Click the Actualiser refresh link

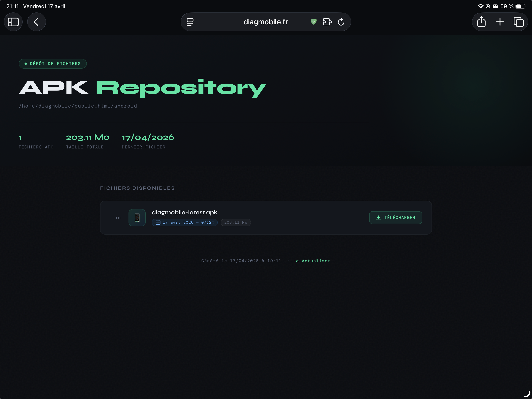pos(313,261)
